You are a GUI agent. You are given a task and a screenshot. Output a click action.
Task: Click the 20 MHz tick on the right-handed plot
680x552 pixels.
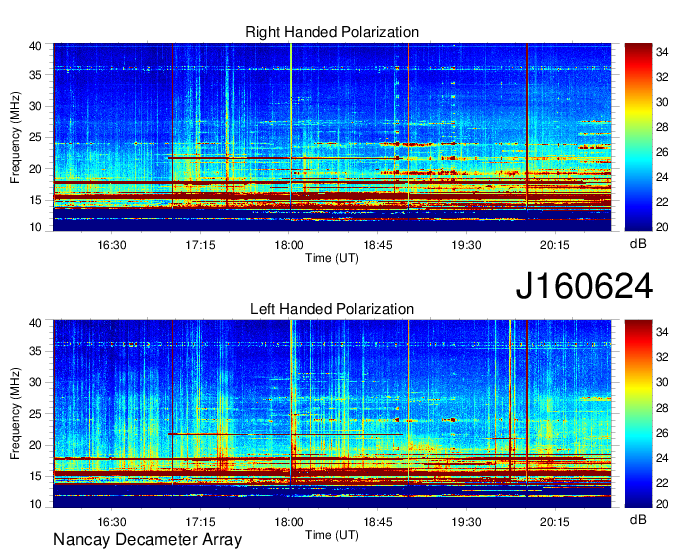click(x=36, y=169)
